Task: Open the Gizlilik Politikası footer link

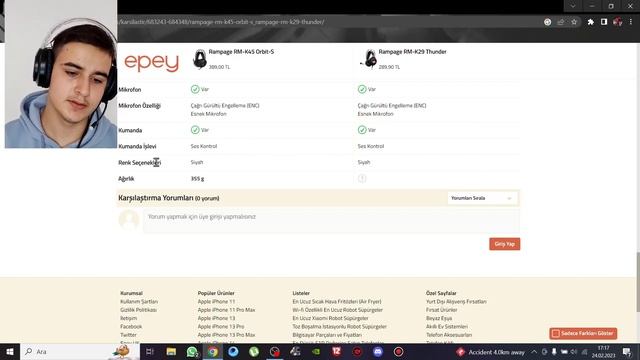Action: [138, 310]
